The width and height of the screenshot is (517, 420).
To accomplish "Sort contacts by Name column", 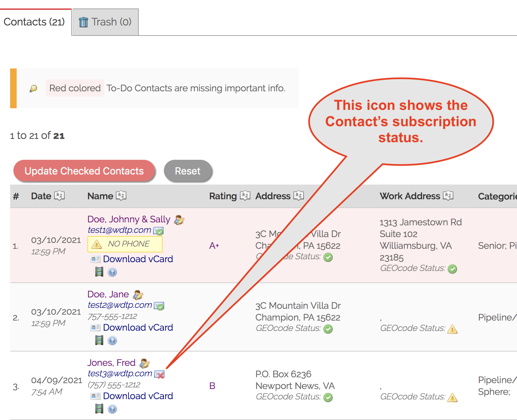I will point(121,196).
